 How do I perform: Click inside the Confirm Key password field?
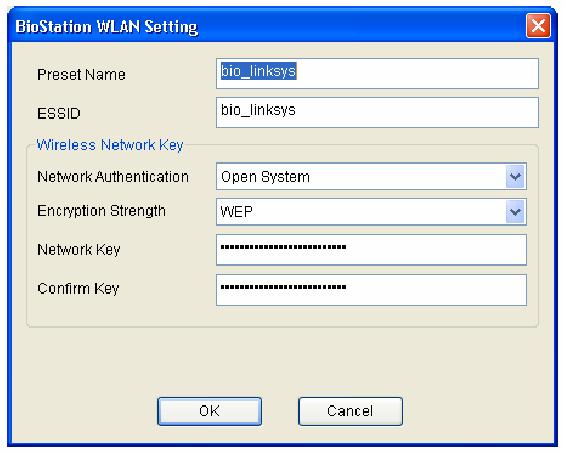click(x=371, y=290)
